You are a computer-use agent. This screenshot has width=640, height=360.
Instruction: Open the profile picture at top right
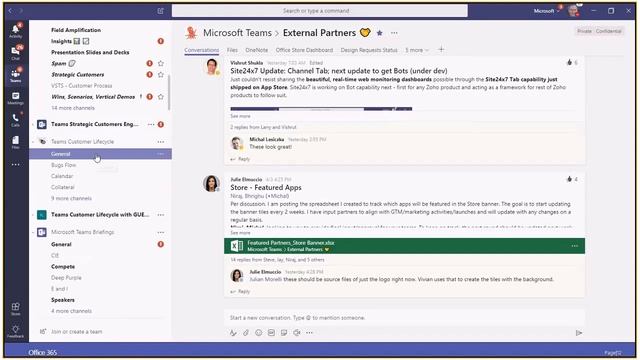(x=573, y=11)
